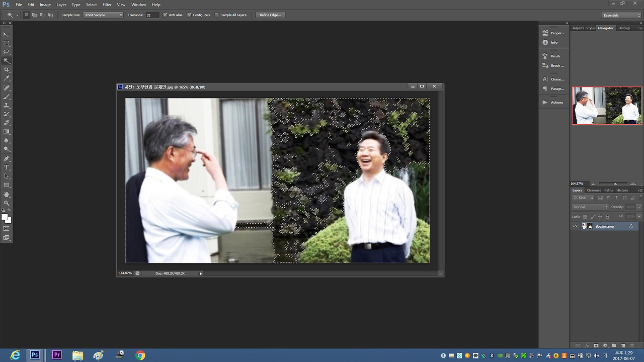Open the Image menu
644x362 pixels.
(45, 5)
